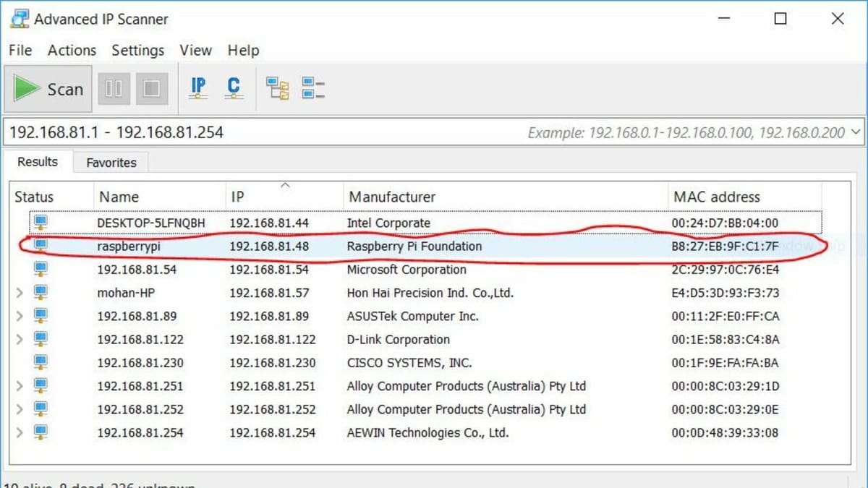Screen dimensions: 868x488
Task: Open the Actions menu
Action: [72, 50]
